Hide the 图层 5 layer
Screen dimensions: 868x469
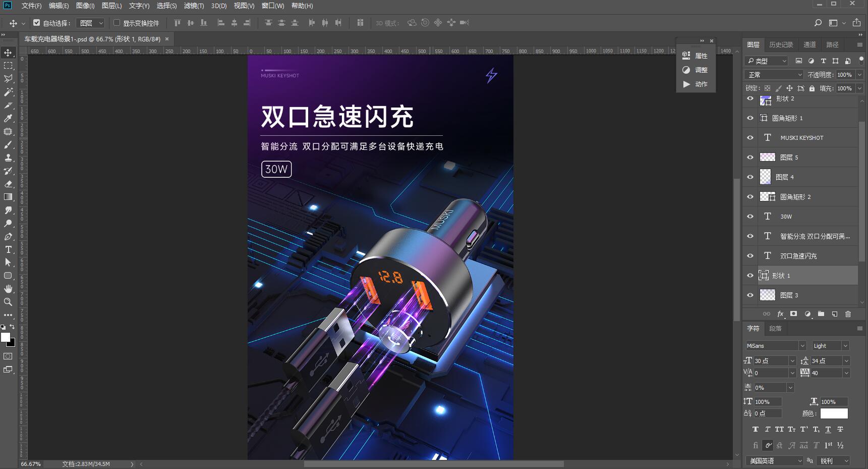click(750, 158)
